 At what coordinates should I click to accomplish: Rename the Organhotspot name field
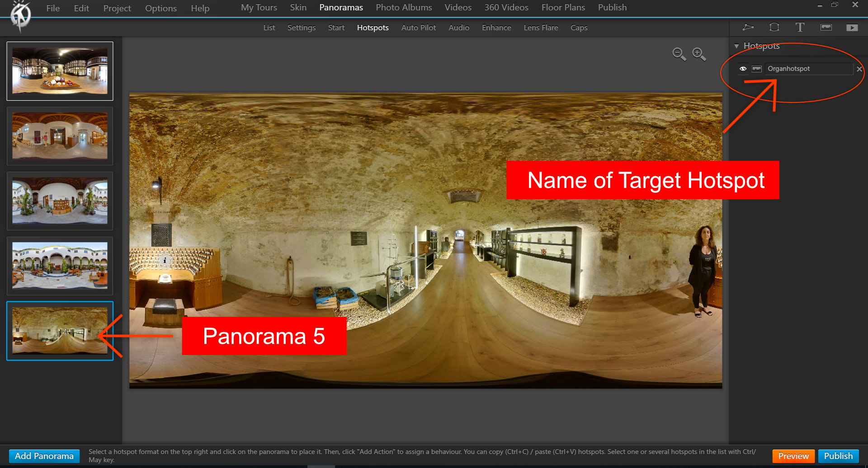click(x=809, y=69)
